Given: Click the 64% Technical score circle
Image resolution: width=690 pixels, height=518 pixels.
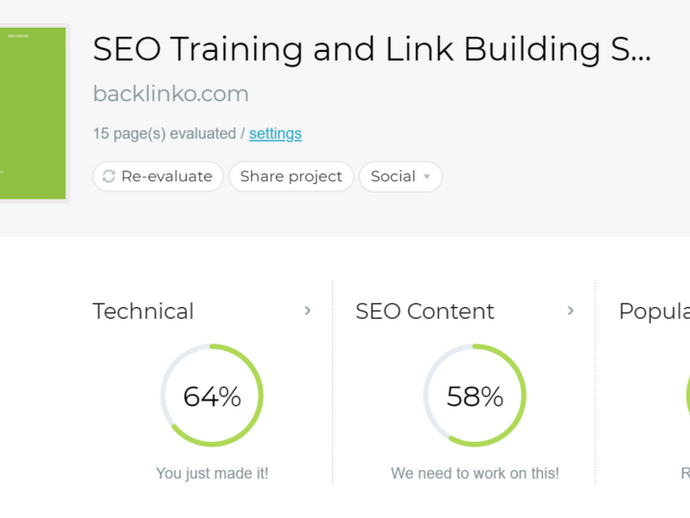Looking at the screenshot, I should (x=212, y=396).
